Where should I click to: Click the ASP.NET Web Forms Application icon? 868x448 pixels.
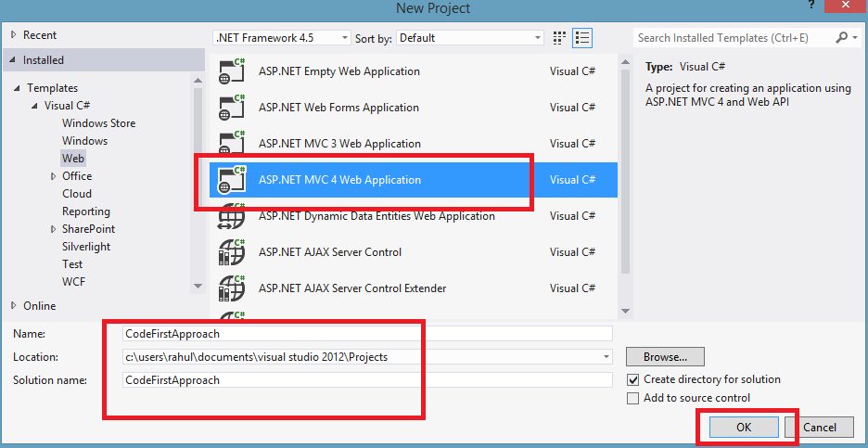(231, 109)
